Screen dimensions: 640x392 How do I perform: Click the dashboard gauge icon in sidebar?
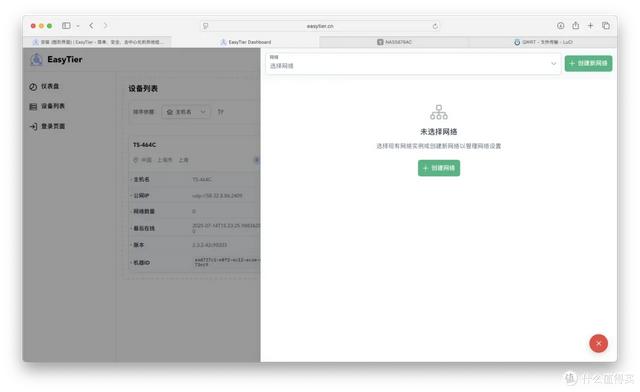(33, 87)
